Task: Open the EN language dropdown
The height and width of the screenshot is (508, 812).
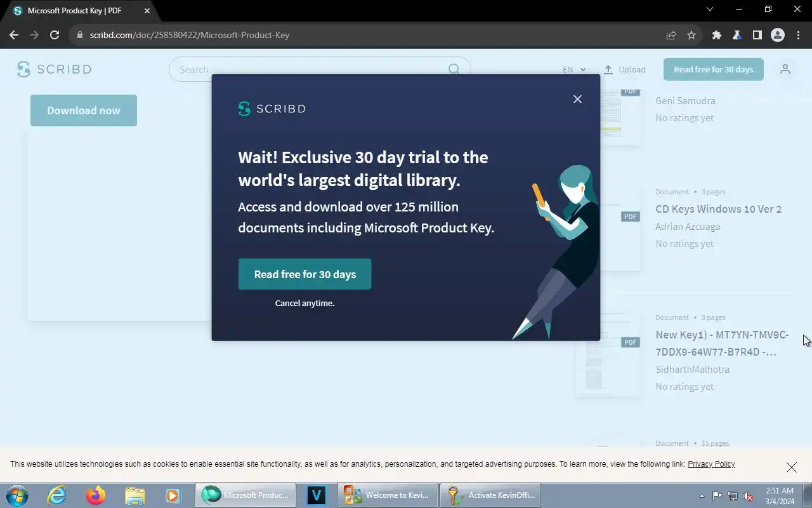Action: click(574, 70)
